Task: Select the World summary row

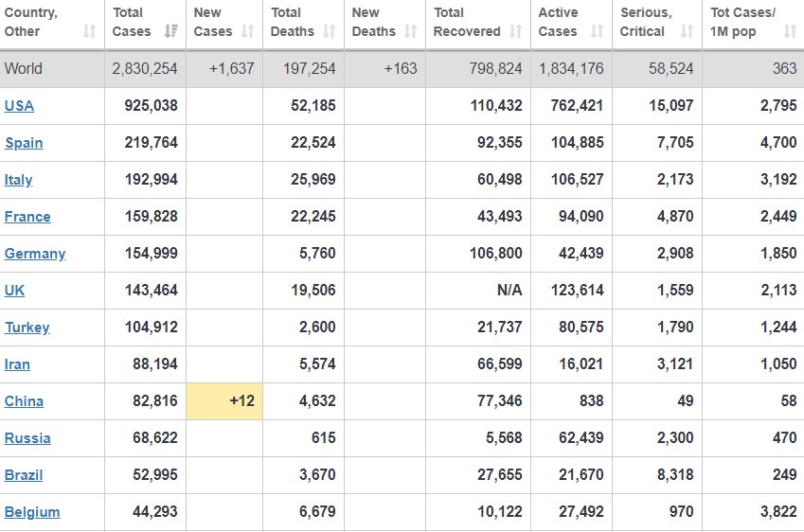Action: point(402,69)
